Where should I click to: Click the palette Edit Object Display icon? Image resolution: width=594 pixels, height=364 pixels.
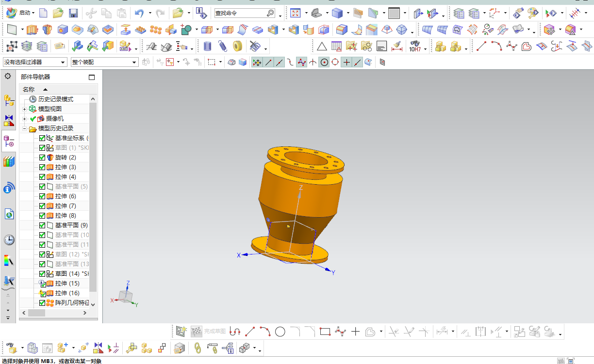click(533, 13)
